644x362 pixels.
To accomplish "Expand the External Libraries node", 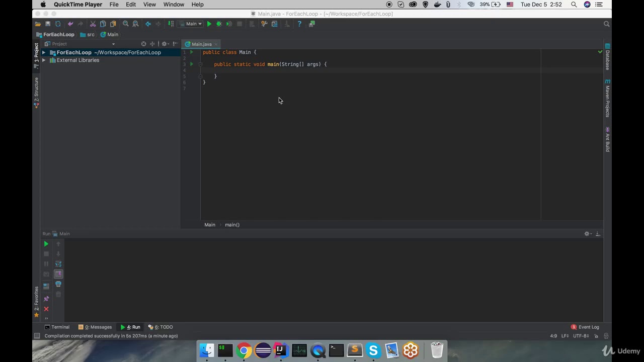I will coord(44,60).
